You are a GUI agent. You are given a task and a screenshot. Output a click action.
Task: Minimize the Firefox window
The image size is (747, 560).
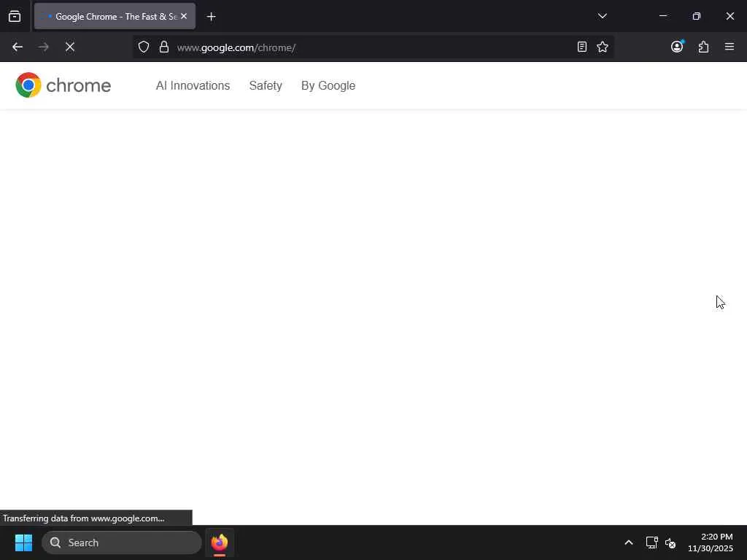[x=662, y=16]
